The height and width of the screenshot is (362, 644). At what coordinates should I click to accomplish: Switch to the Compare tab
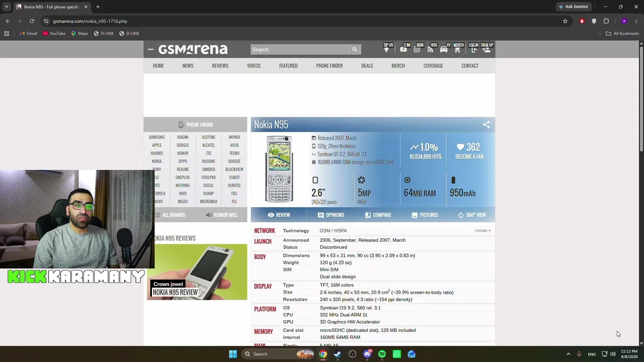click(378, 215)
